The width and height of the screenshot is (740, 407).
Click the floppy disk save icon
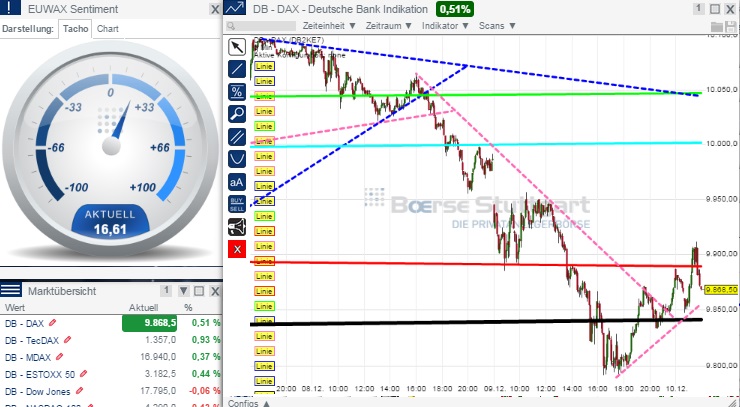point(730,26)
